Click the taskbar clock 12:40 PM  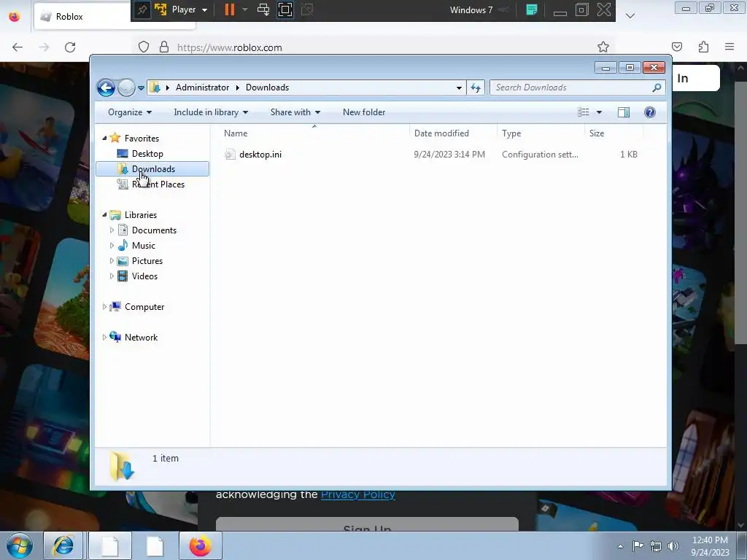tap(710, 540)
